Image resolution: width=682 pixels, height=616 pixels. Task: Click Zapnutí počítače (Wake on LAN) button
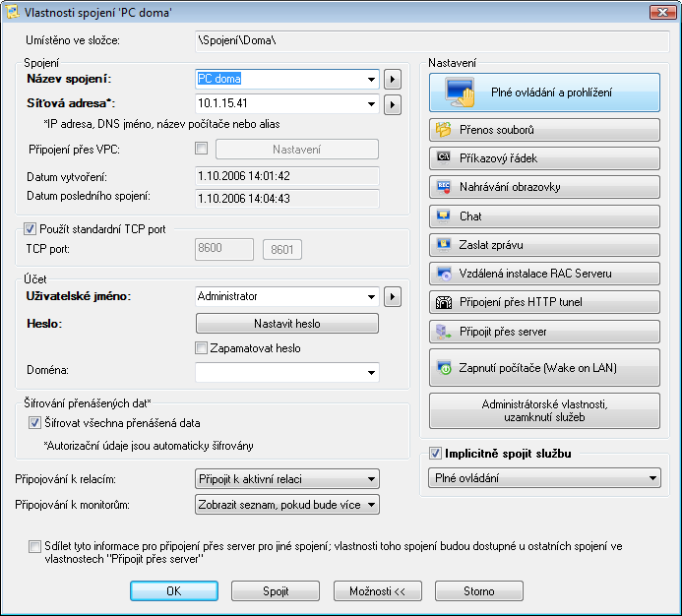544,368
